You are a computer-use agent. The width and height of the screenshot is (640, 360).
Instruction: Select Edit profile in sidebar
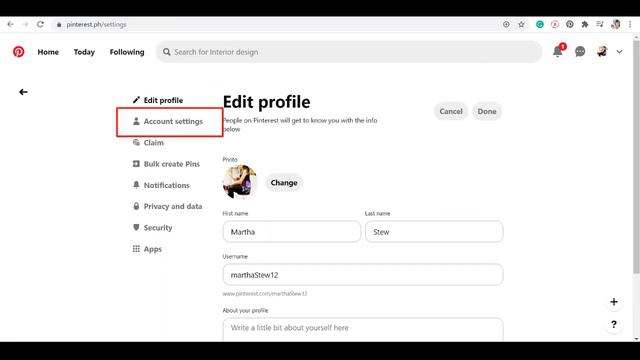point(158,100)
